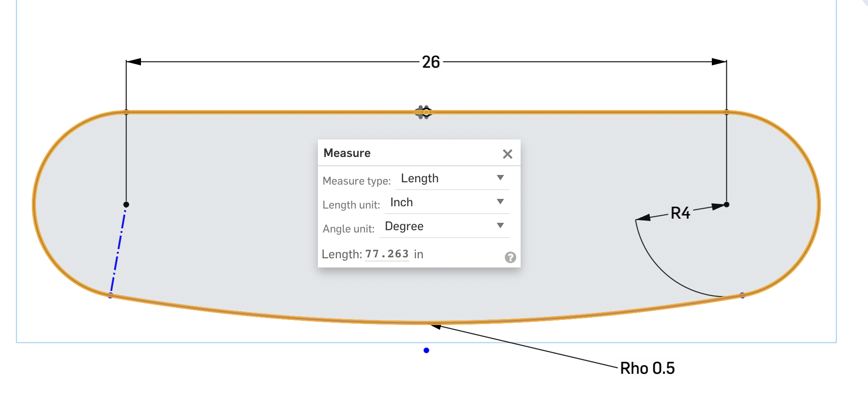
Task: Open the Length unit Inch dropdown
Action: [446, 202]
